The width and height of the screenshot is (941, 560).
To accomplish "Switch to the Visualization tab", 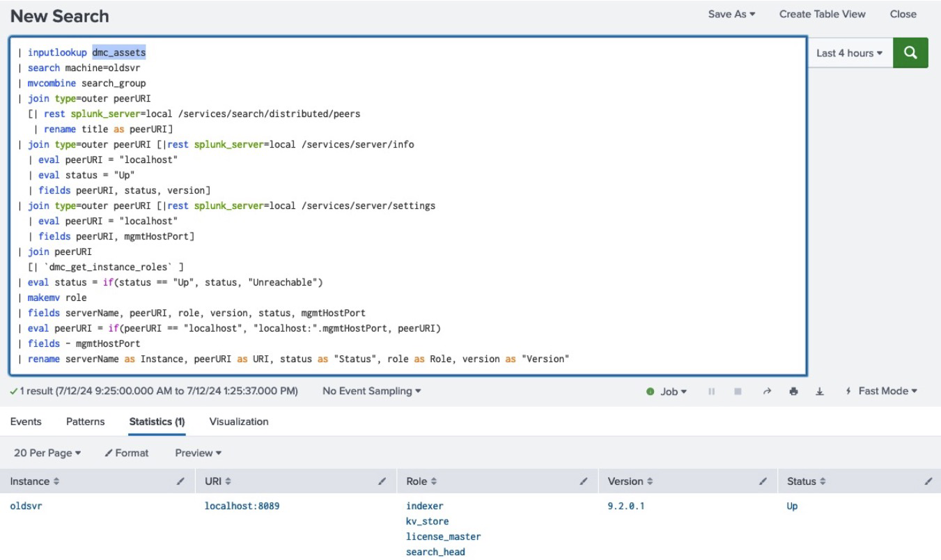I will pos(238,421).
